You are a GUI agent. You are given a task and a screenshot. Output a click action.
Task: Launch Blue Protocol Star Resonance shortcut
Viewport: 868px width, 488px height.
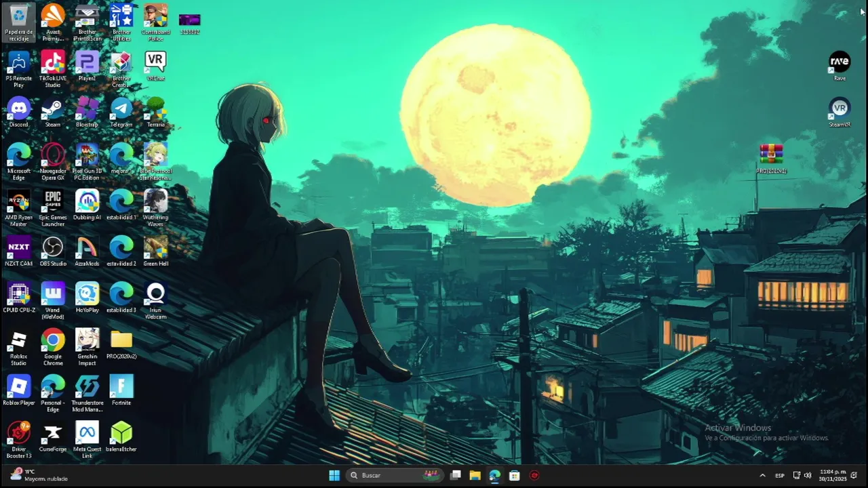coord(155,161)
